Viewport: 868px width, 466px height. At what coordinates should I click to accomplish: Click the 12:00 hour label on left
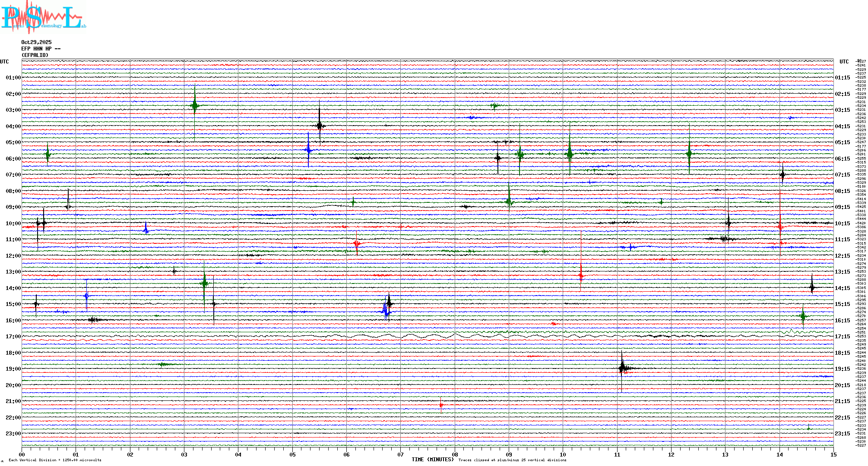click(13, 256)
